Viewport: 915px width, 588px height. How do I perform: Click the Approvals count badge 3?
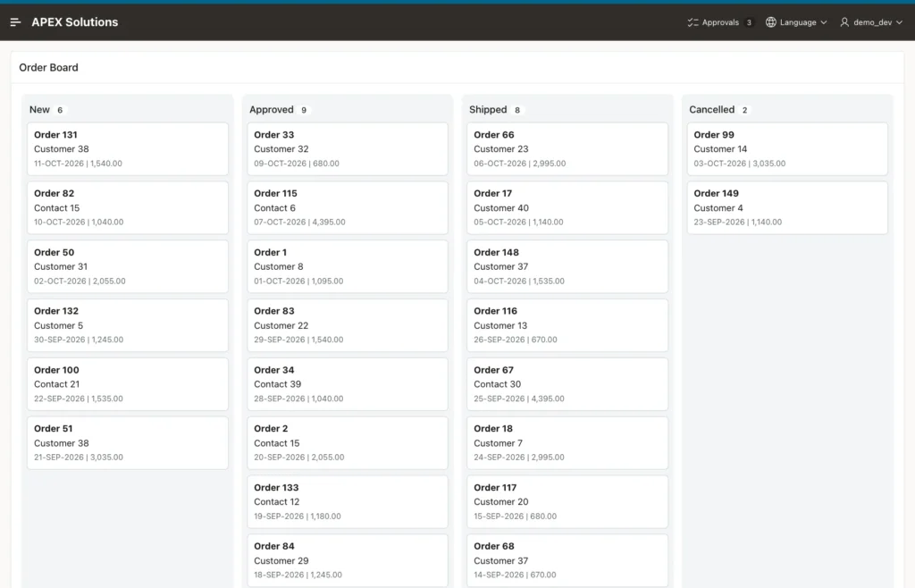pyautogui.click(x=749, y=22)
